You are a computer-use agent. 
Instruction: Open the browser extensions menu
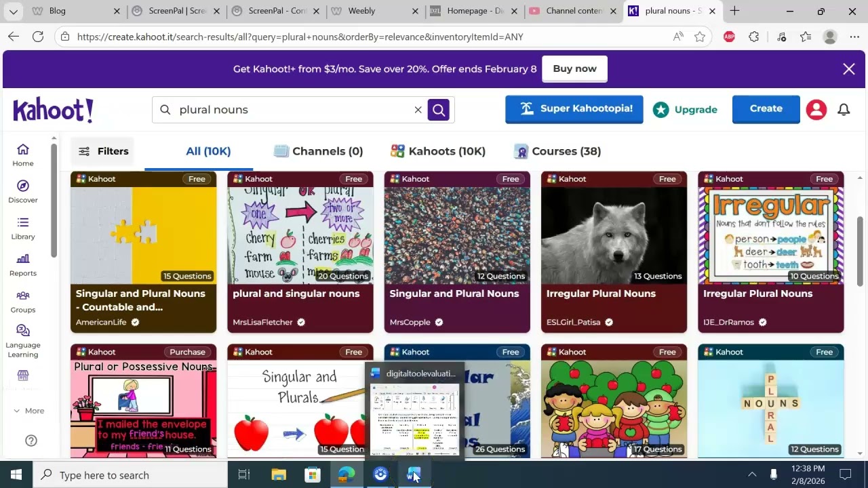click(754, 37)
